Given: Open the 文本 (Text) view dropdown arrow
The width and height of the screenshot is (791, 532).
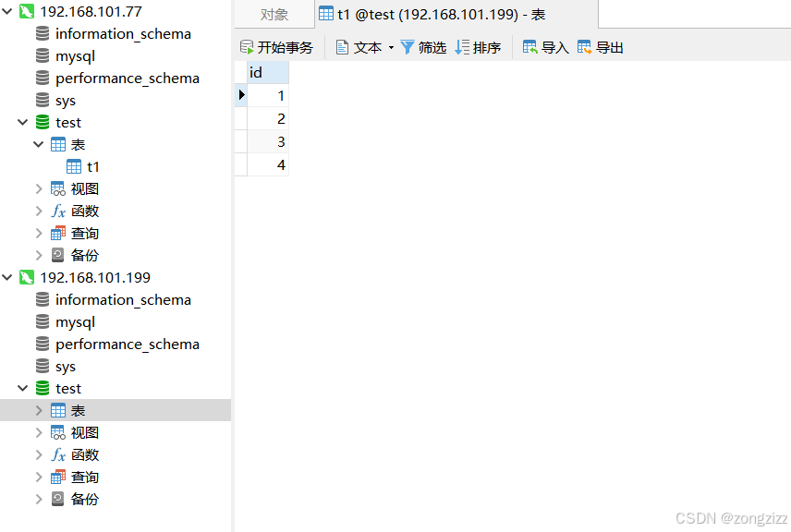Looking at the screenshot, I should 392,46.
